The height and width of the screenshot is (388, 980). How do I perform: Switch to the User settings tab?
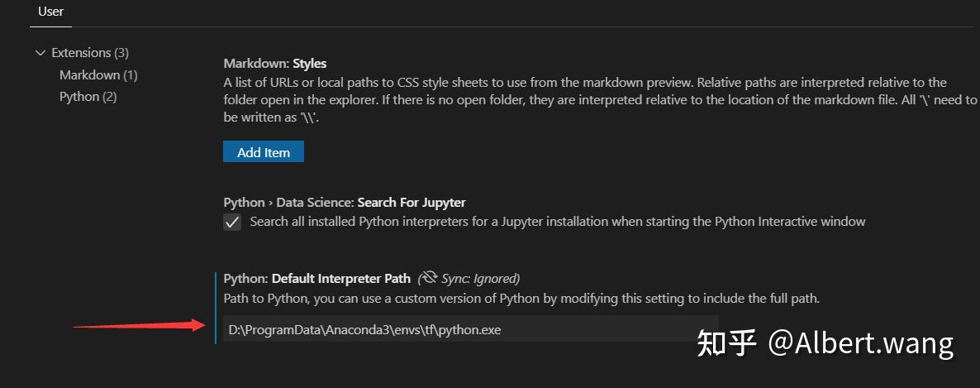click(50, 12)
